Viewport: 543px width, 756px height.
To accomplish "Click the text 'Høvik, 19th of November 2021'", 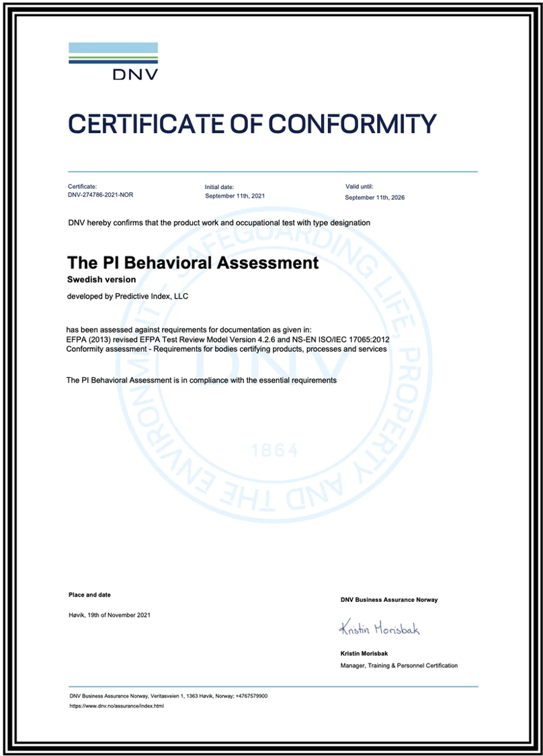I will (x=108, y=615).
